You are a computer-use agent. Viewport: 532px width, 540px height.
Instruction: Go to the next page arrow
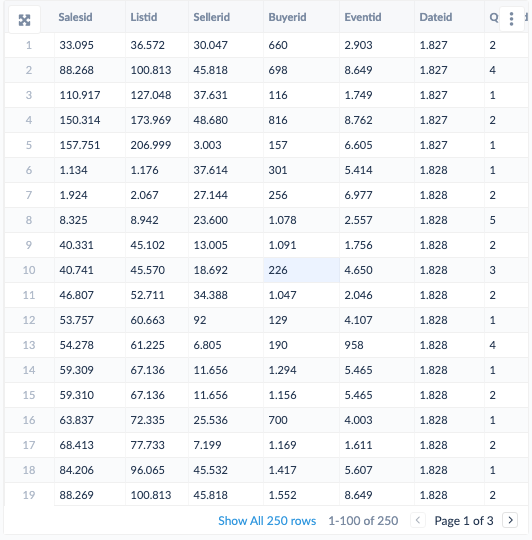(510, 520)
